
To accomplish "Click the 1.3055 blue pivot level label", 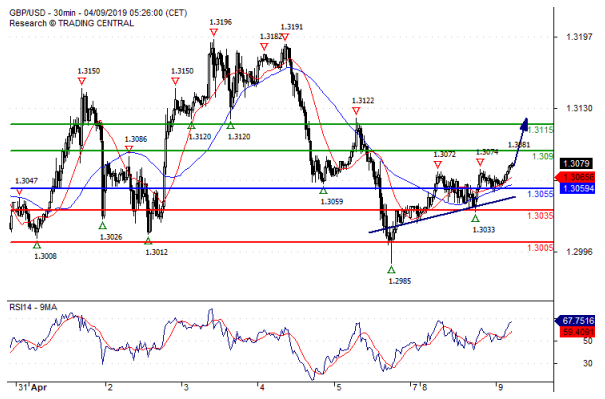I will [540, 194].
